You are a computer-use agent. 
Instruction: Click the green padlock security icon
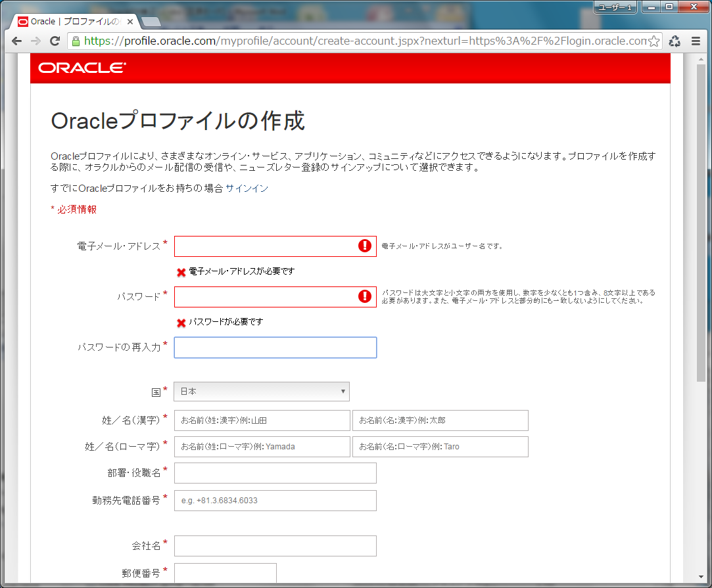(76, 41)
